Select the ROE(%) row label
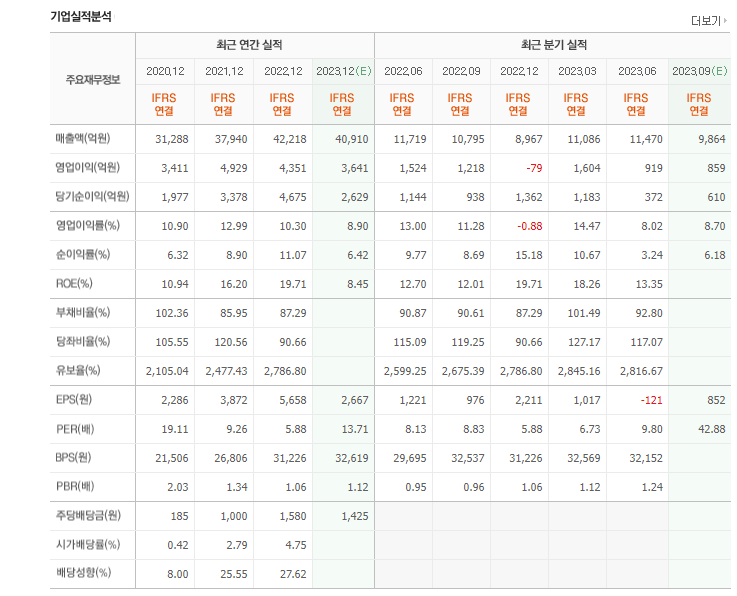 (74, 283)
